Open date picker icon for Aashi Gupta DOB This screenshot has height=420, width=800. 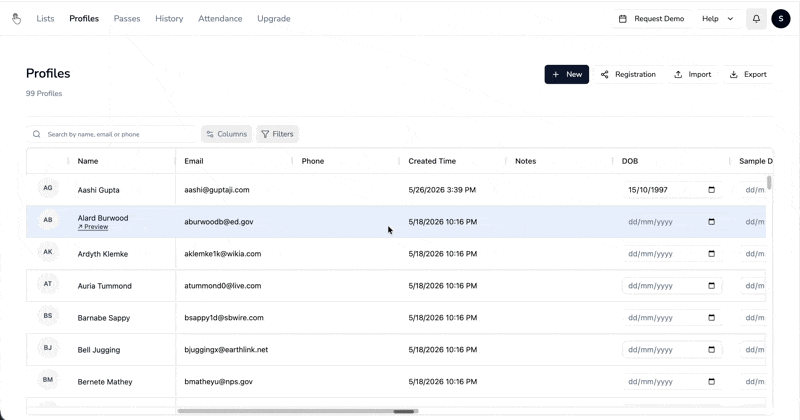[x=711, y=190]
